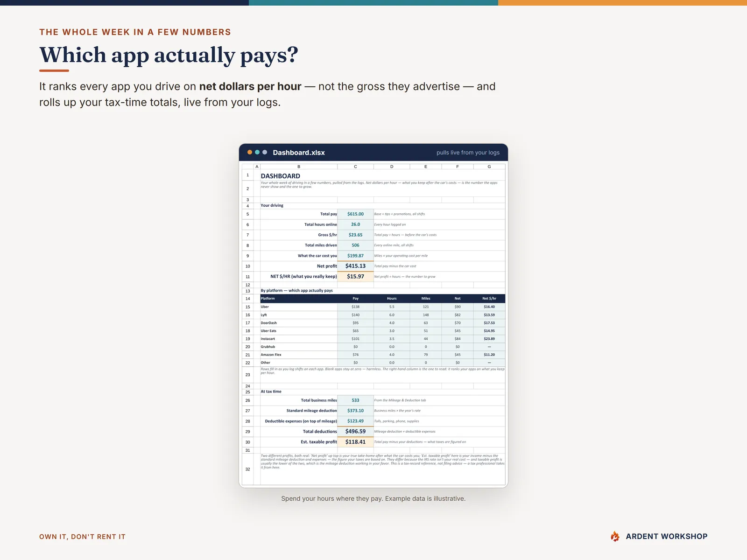
Task: Select Total hours online value 26.0
Action: pos(355,224)
